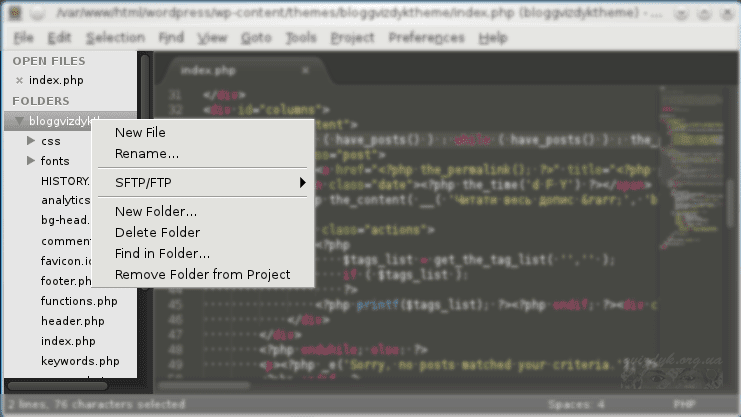Select Remove Folder from Project
This screenshot has width=741, height=417.
point(202,274)
